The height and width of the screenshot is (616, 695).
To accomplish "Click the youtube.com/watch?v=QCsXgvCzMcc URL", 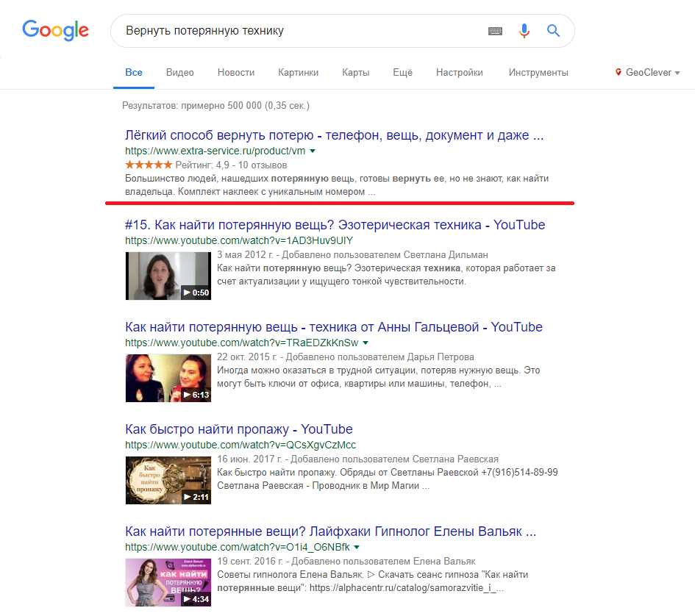I will 240,445.
